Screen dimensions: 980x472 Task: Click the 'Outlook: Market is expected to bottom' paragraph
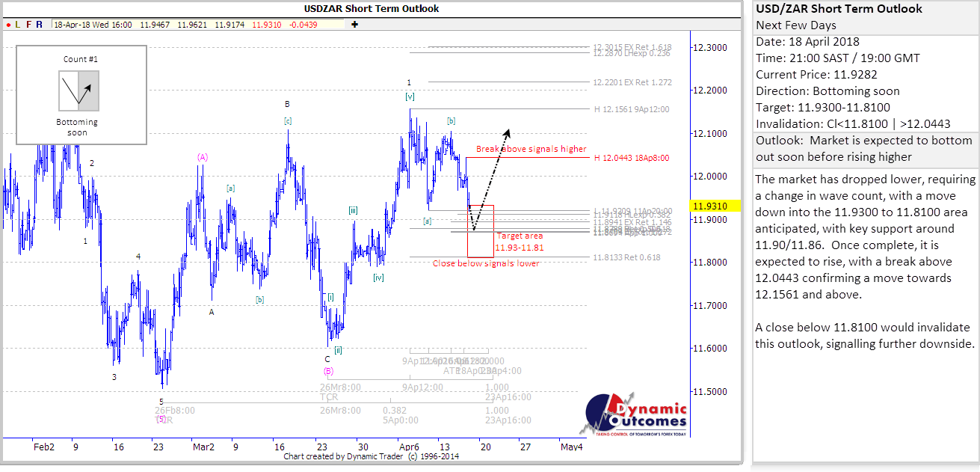pos(864,149)
